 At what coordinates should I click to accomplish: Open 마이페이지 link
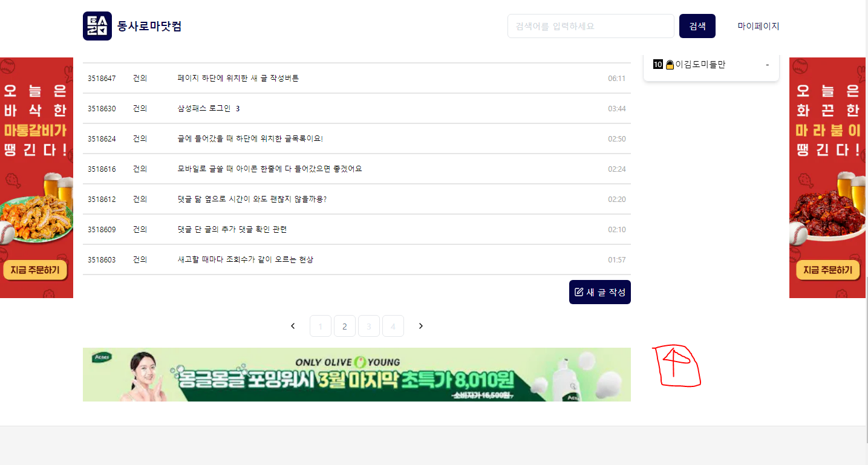[759, 26]
